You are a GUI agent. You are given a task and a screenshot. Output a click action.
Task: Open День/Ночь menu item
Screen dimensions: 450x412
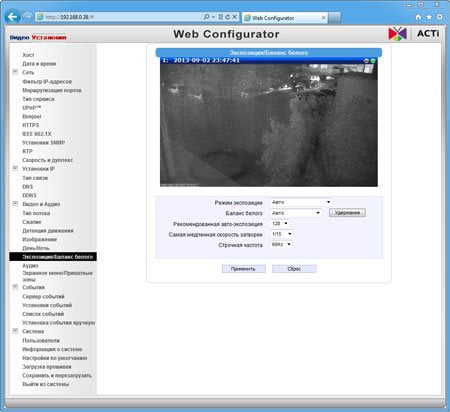[36, 248]
